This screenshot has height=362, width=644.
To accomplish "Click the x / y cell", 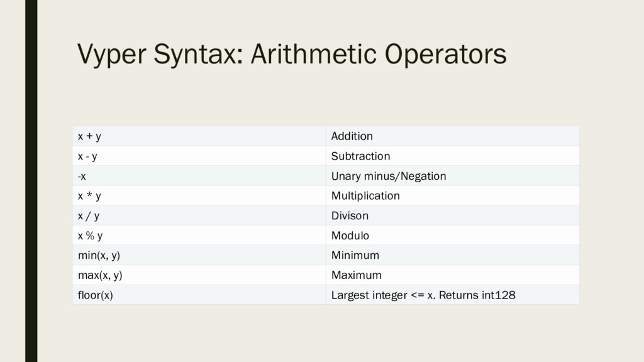I will [199, 216].
